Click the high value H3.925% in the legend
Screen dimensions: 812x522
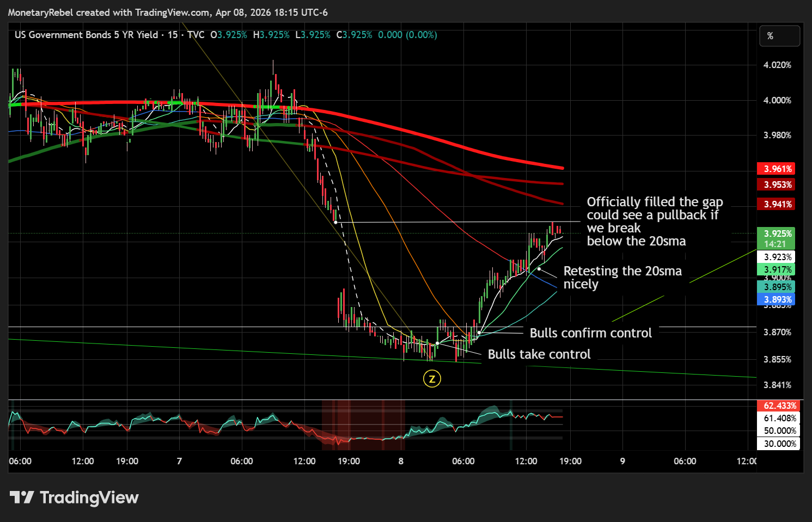click(271, 35)
